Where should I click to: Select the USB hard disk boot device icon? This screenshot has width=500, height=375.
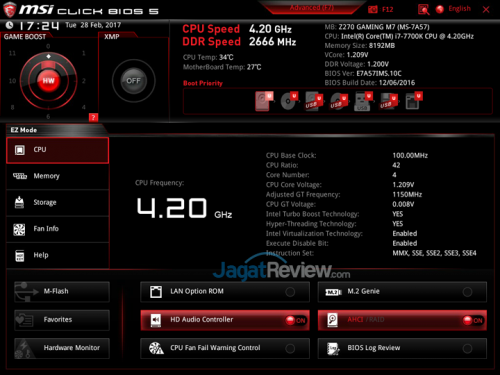point(313,102)
